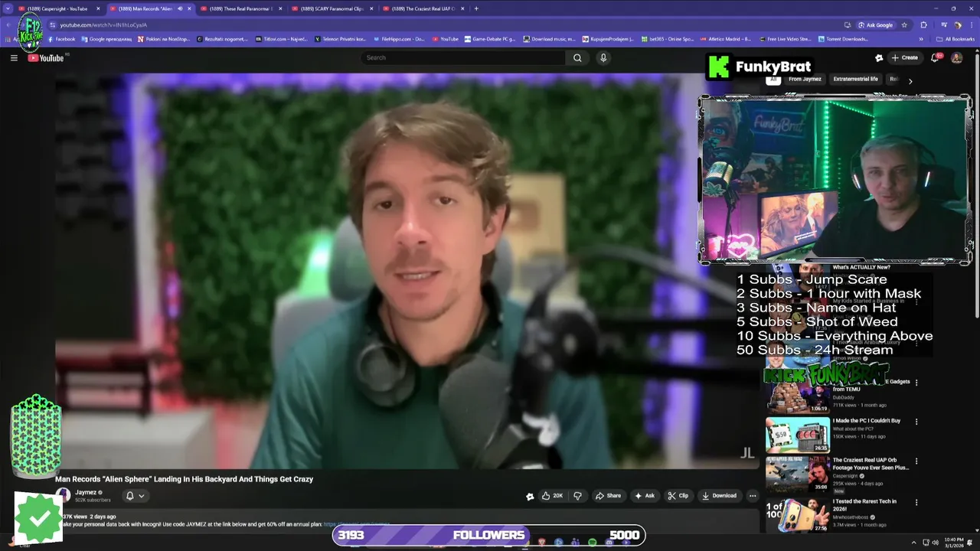Image resolution: width=980 pixels, height=551 pixels.
Task: Create a Clip from this video
Action: click(678, 496)
